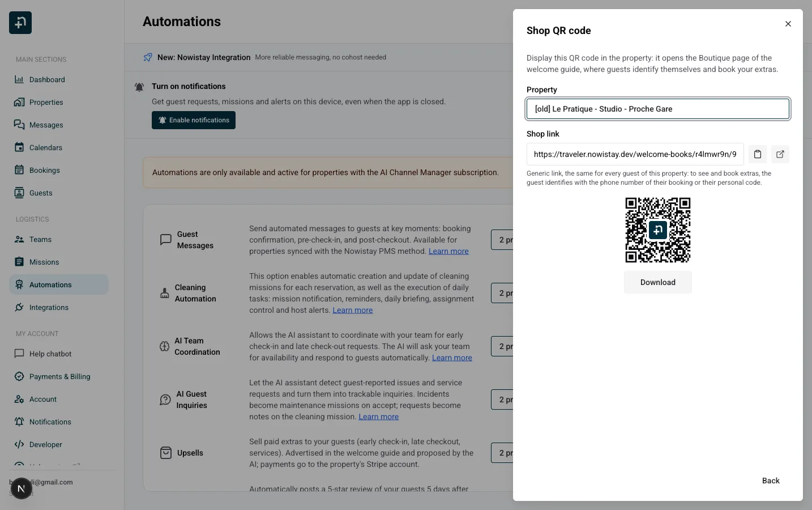Open Learn more for AI Team Coordination
The image size is (812, 510).
click(452, 358)
